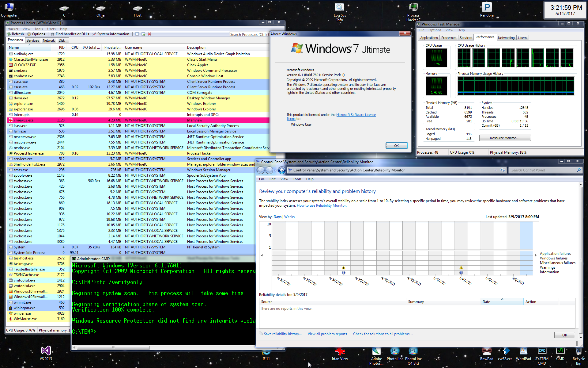Open the Computer desktop icon
Screen dimensions: 588x368
(9, 10)
